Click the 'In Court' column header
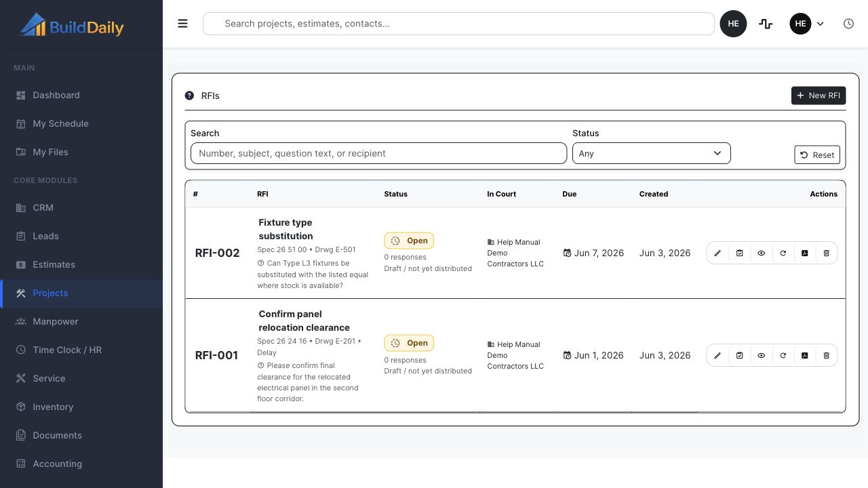This screenshot has height=488, width=868. click(x=502, y=194)
